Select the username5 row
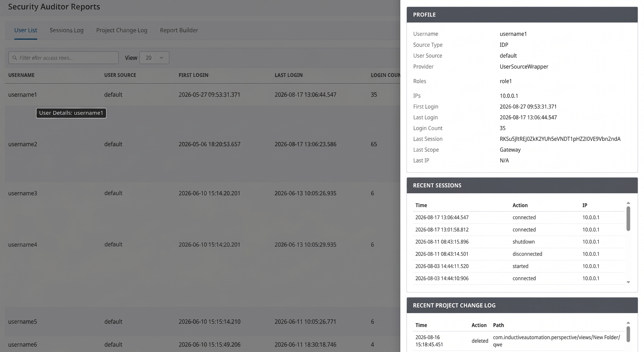 pyautogui.click(x=203, y=322)
